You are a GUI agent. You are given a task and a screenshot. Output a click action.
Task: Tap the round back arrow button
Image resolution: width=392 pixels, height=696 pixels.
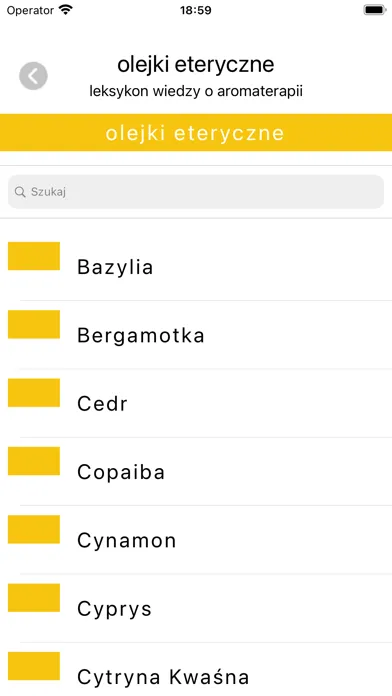[33, 76]
